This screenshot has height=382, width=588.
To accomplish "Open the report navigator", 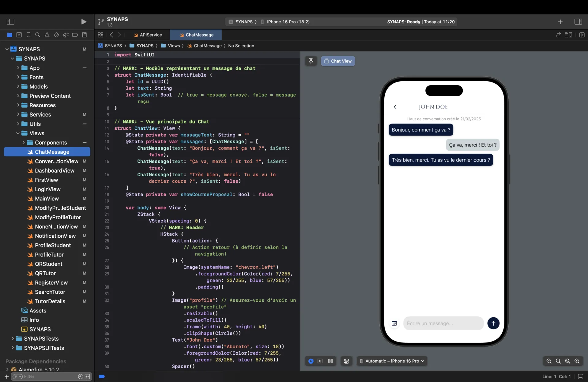I will coord(85,35).
